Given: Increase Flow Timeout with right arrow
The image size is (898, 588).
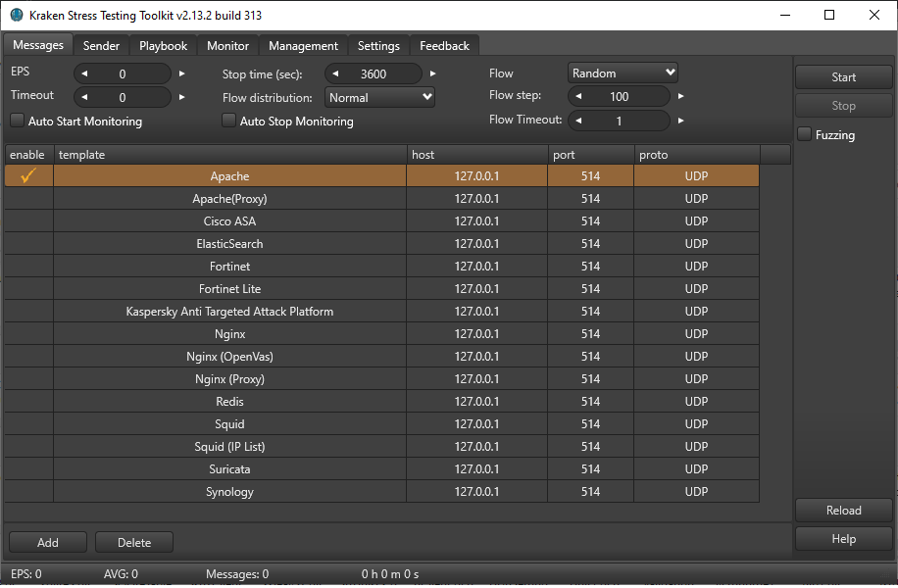Looking at the screenshot, I should point(681,121).
